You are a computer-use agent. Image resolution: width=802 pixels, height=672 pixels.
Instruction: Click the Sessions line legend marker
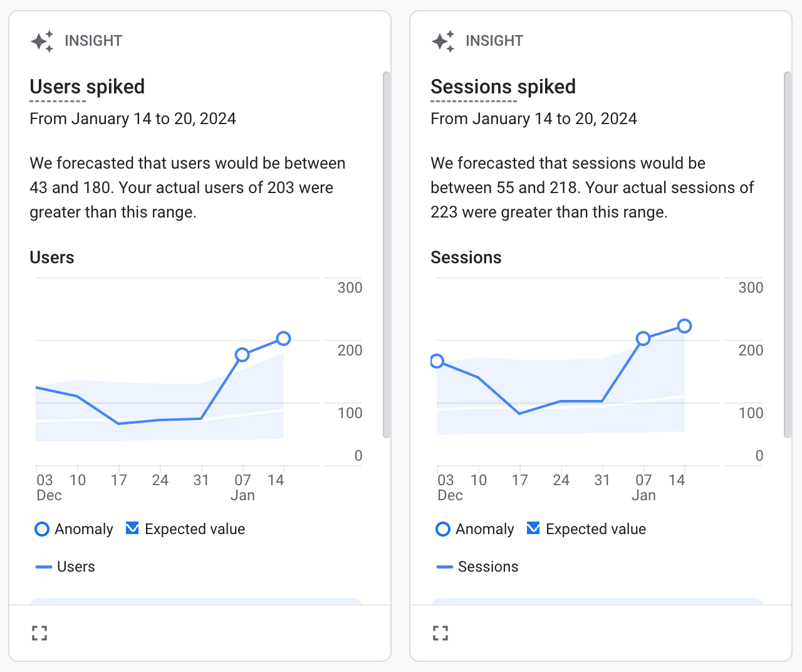point(445,567)
